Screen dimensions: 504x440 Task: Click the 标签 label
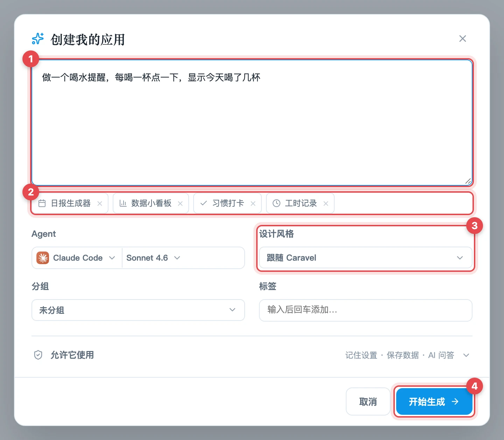coord(268,286)
